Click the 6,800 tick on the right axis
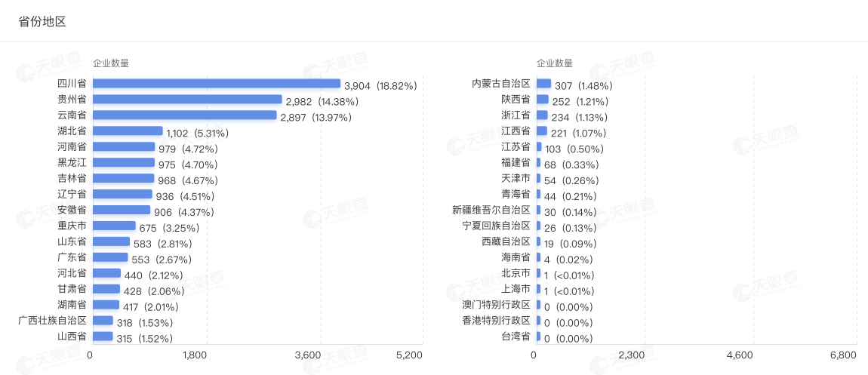The width and height of the screenshot is (868, 375). (x=842, y=355)
